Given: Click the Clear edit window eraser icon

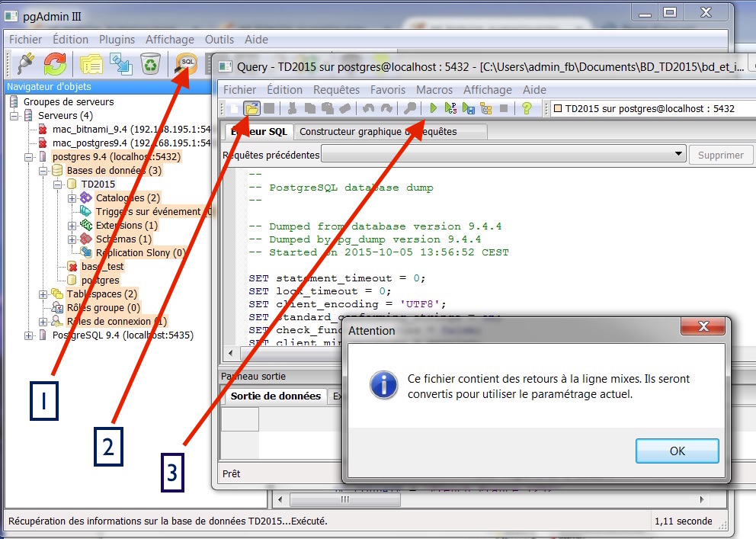Looking at the screenshot, I should 344,108.
